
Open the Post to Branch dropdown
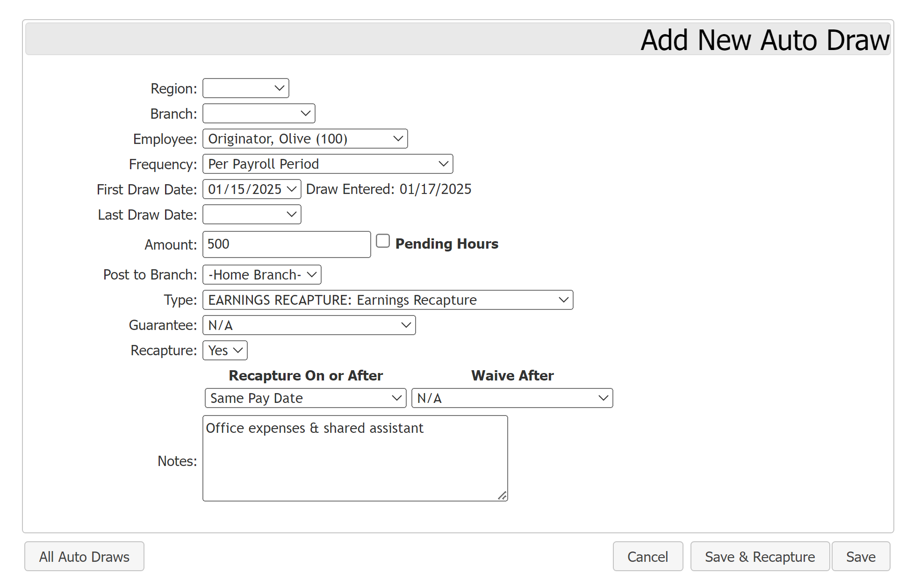click(x=262, y=275)
